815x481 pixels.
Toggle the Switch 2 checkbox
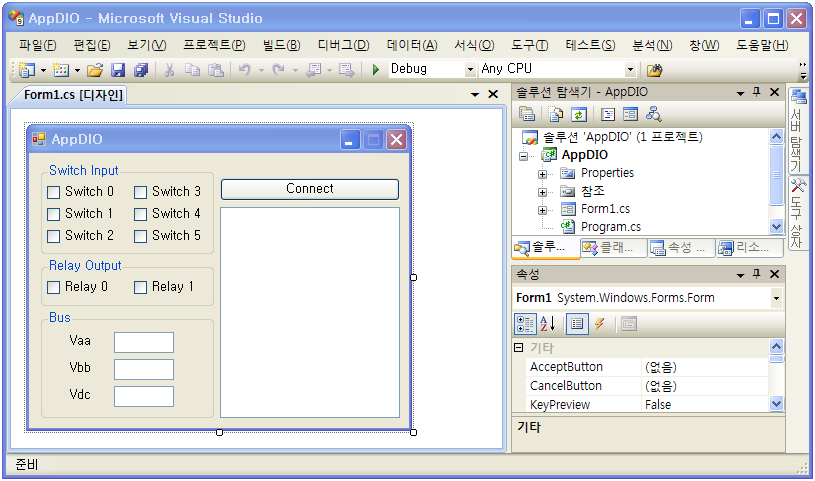point(54,237)
